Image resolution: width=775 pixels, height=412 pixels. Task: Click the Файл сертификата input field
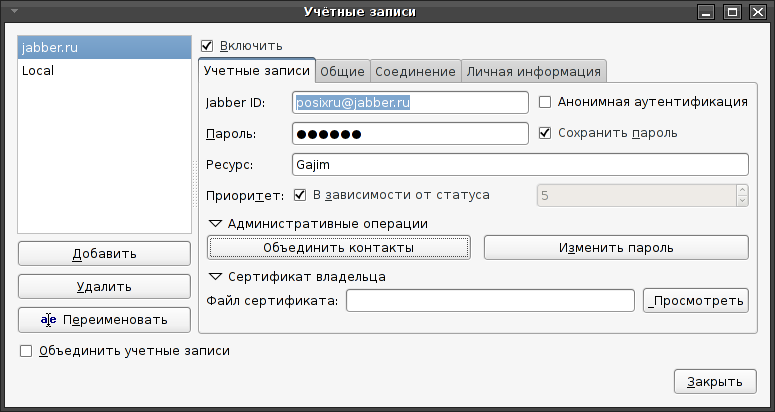[x=490, y=301]
